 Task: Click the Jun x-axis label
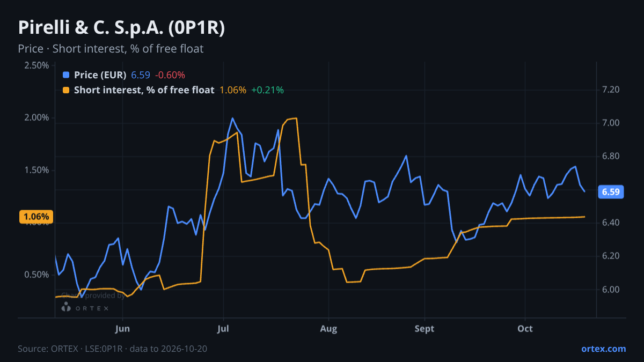click(123, 328)
